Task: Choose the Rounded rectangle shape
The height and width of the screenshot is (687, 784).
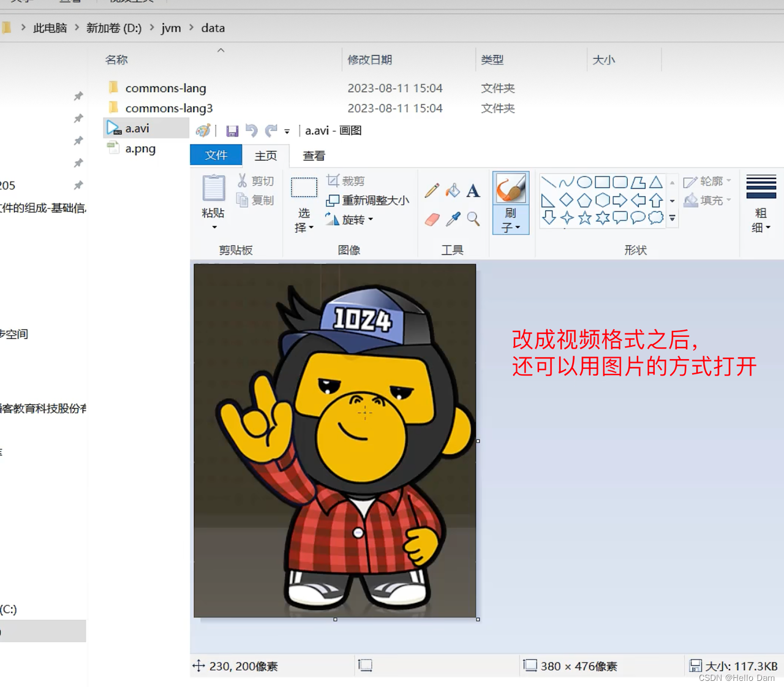Action: tap(620, 182)
